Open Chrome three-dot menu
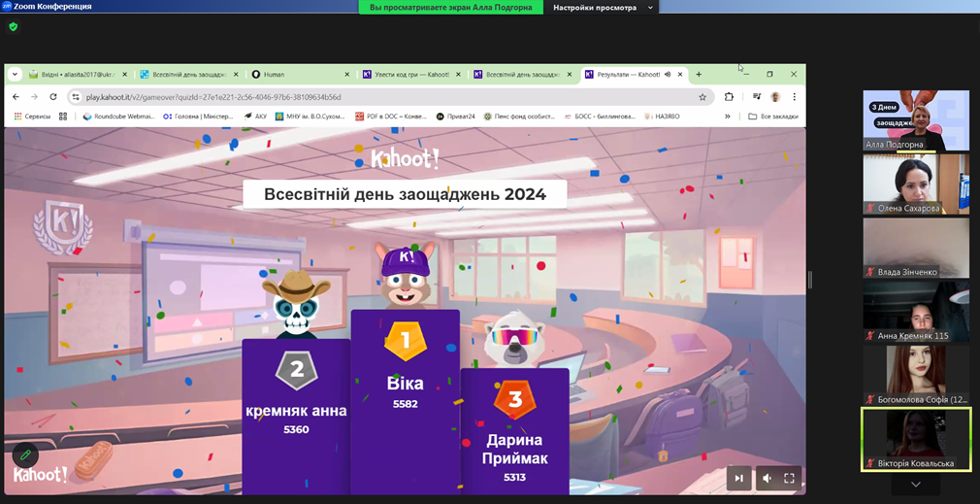Screen dimensions: 980x504 795,97
